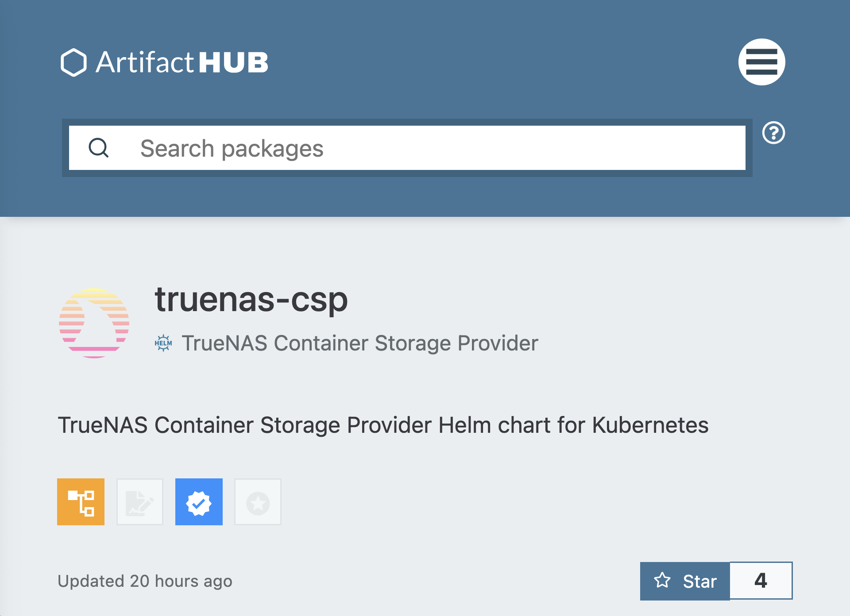The image size is (850, 616).
Task: Click the star outline icon in Star button
Action: (x=662, y=580)
